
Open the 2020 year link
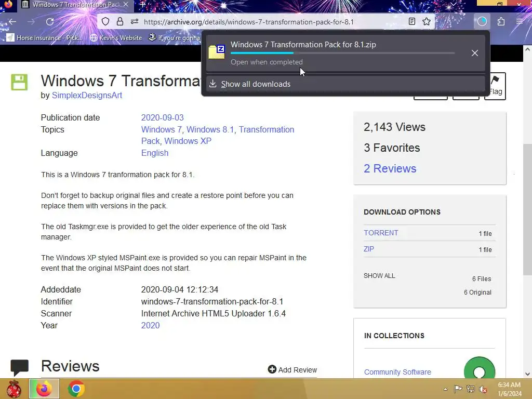150,325
